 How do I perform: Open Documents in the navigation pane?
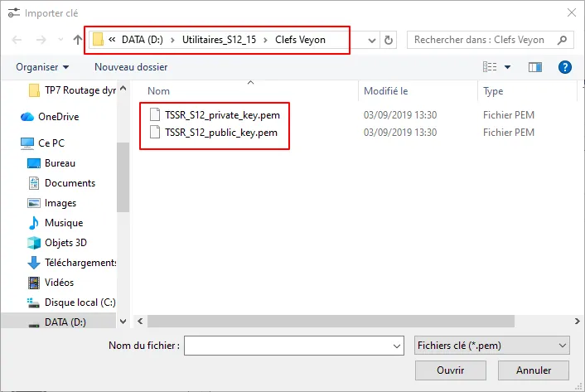pos(61,183)
